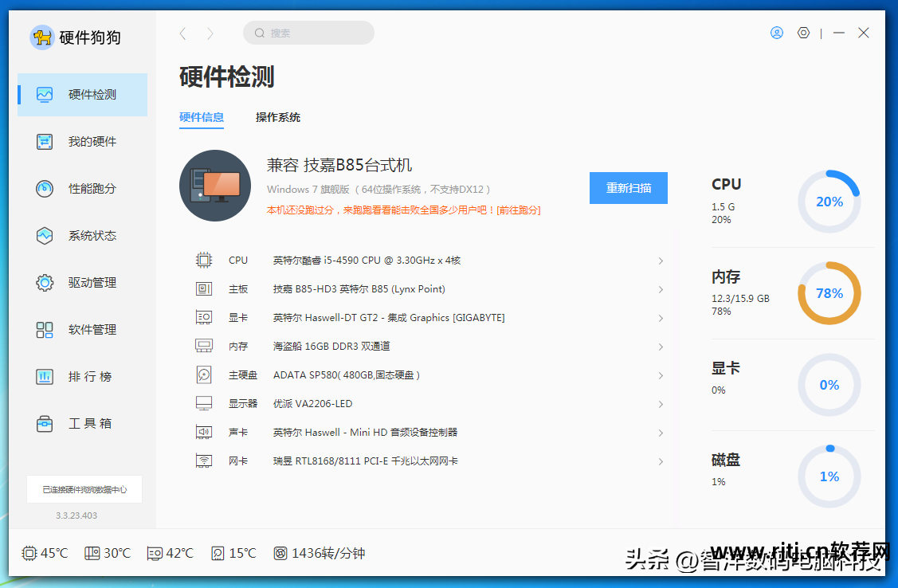Open 性能跑分 in the sidebar
This screenshot has width=898, height=588.
[83, 188]
